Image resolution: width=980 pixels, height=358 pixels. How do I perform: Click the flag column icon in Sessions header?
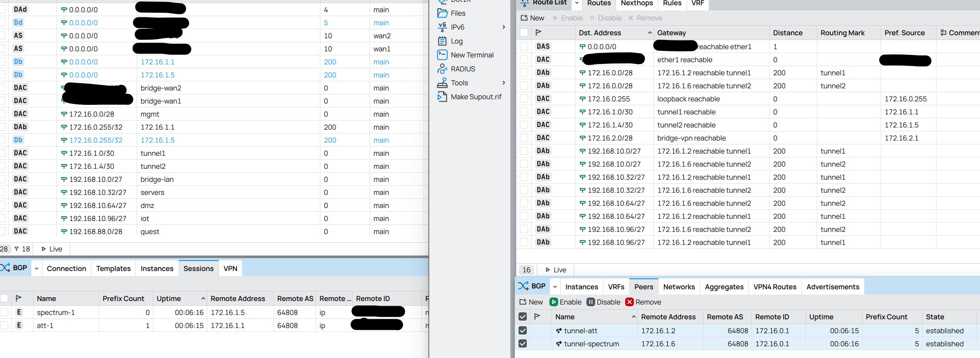point(19,298)
